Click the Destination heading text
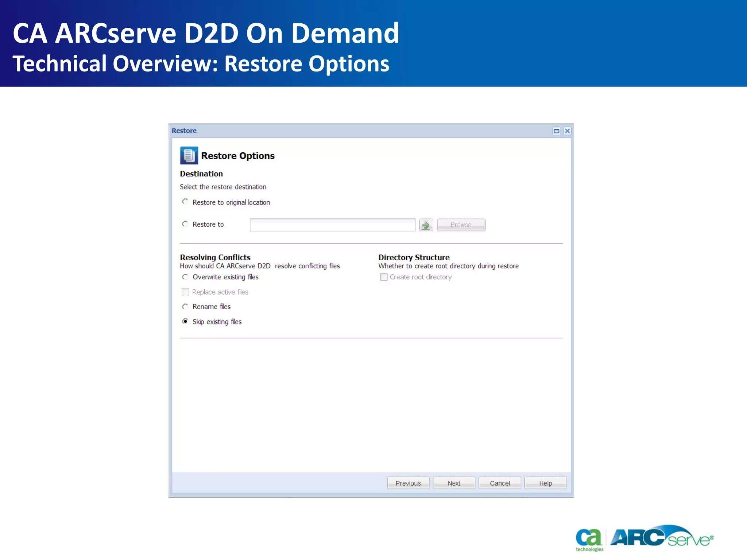The height and width of the screenshot is (560, 747). (x=201, y=174)
